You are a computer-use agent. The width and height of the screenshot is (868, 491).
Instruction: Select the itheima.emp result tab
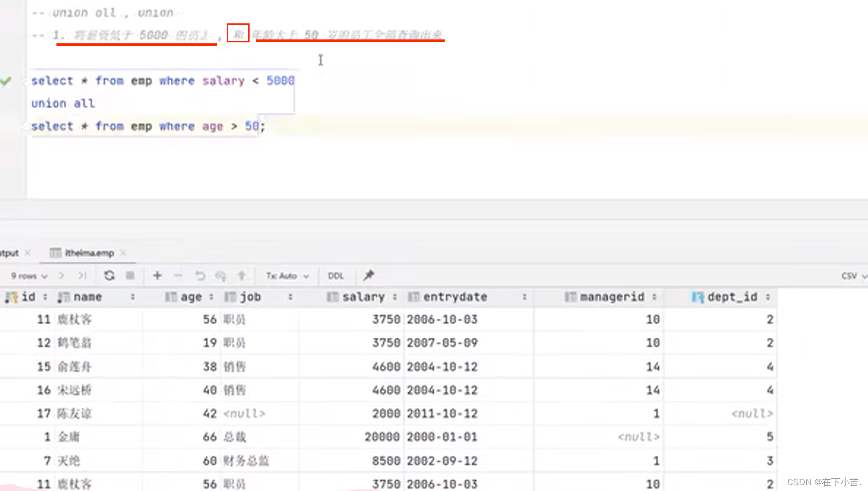click(89, 253)
